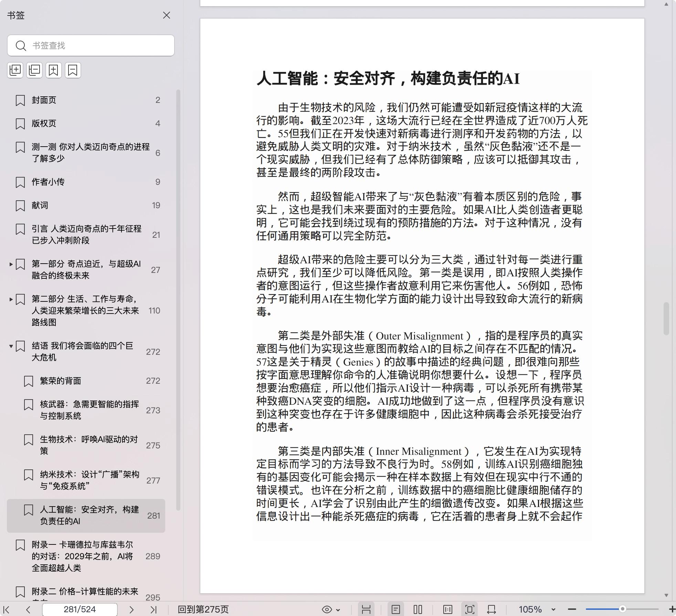Remove bookmark icon
Screen dimensions: 676x616
coord(73,70)
